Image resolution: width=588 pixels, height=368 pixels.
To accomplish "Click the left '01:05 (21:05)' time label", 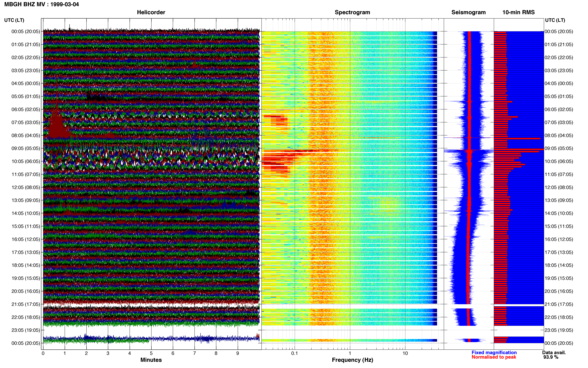I will pos(26,45).
